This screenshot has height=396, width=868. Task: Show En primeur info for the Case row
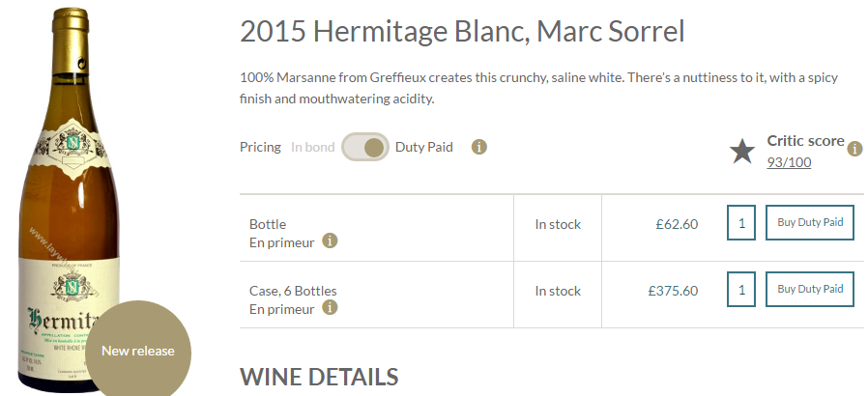point(330,307)
